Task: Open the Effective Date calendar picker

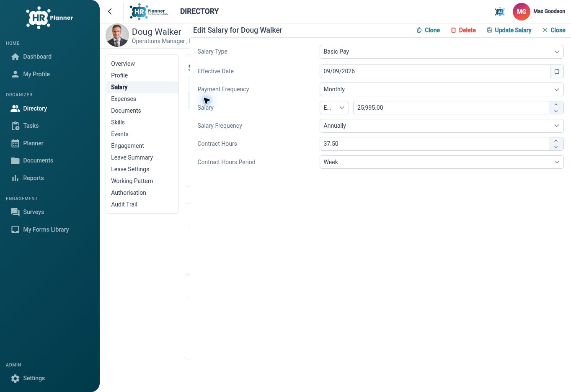Action: click(557, 71)
